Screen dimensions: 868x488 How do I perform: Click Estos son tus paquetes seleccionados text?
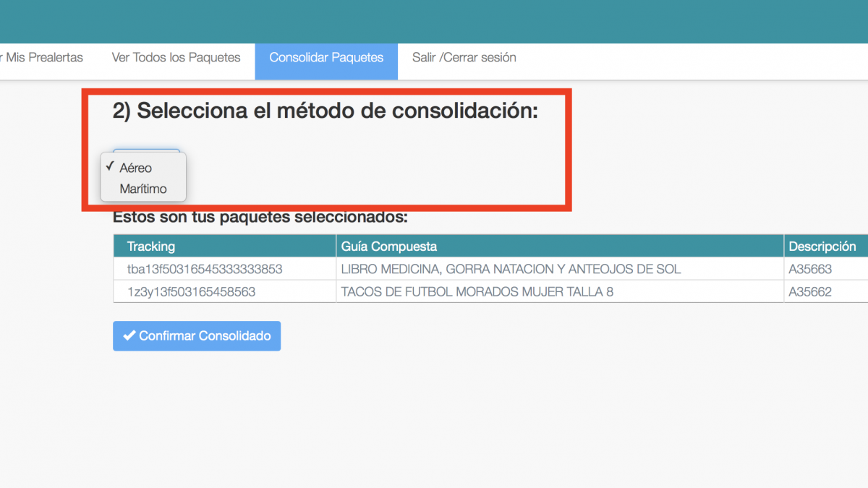point(260,217)
